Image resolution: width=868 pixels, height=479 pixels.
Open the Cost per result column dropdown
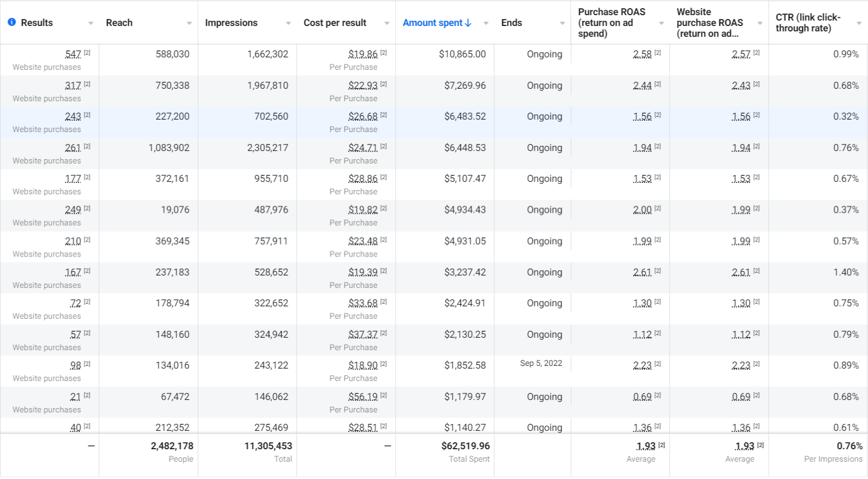[x=387, y=23]
